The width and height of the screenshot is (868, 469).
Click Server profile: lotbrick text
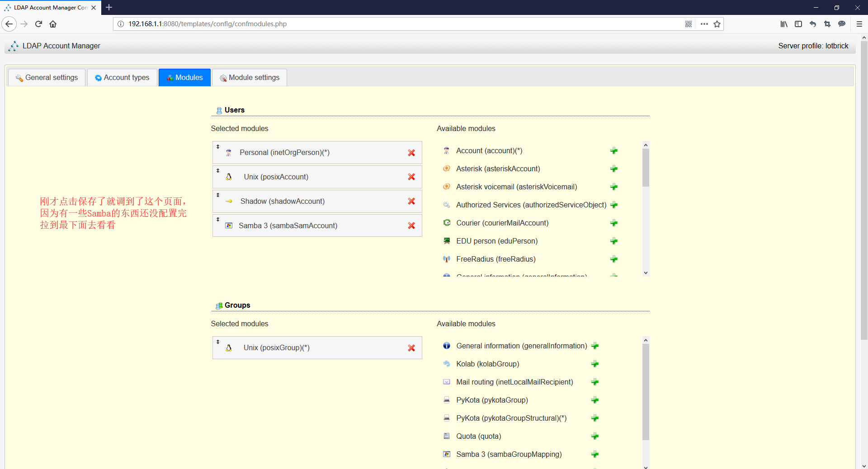813,46
